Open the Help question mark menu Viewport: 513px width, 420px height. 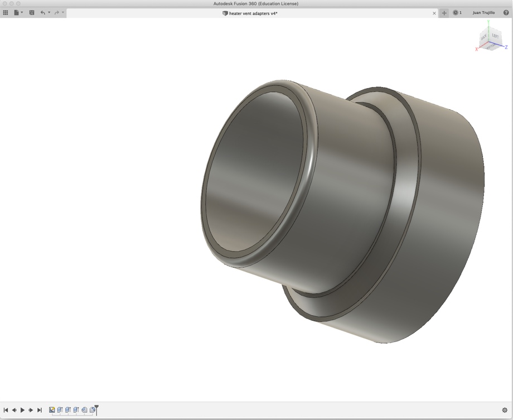[506, 13]
